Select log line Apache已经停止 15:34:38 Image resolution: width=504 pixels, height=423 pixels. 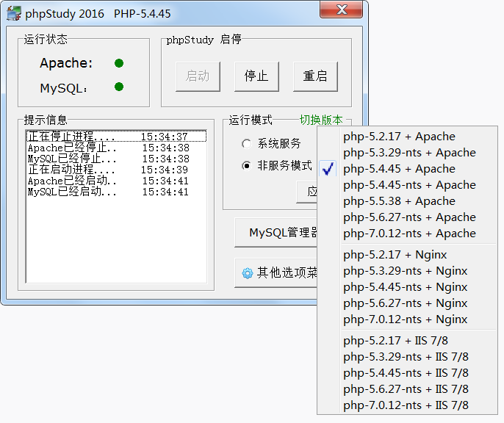click(116, 148)
